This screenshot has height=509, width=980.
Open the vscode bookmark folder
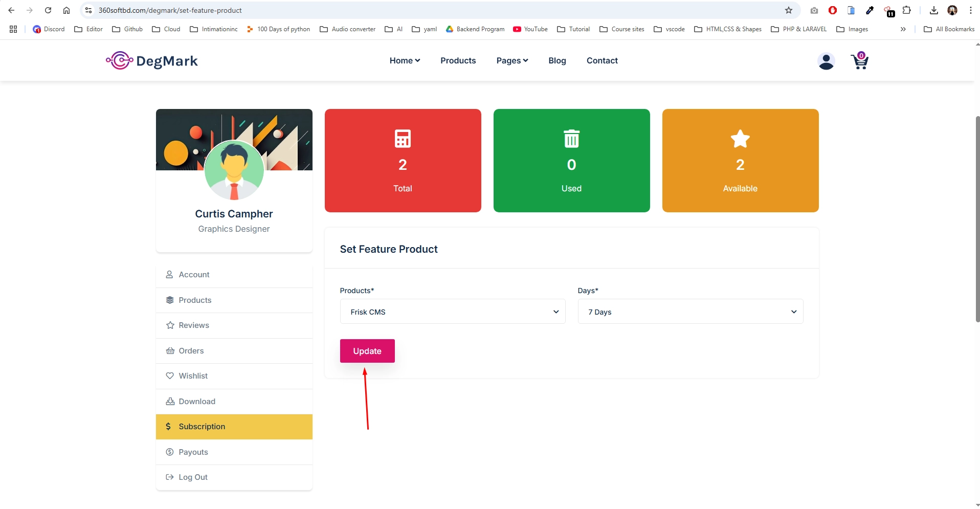click(x=670, y=29)
